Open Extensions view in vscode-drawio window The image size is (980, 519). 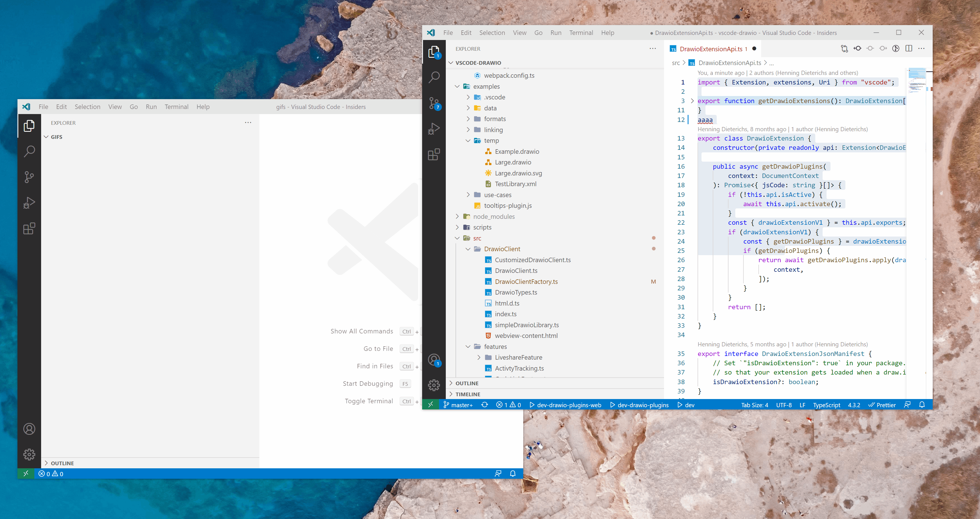pyautogui.click(x=434, y=155)
